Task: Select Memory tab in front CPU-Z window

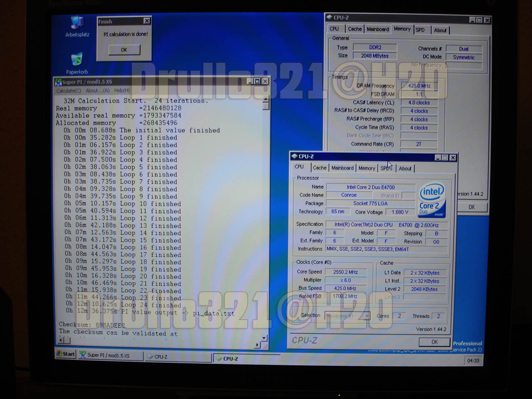Action: (367, 168)
